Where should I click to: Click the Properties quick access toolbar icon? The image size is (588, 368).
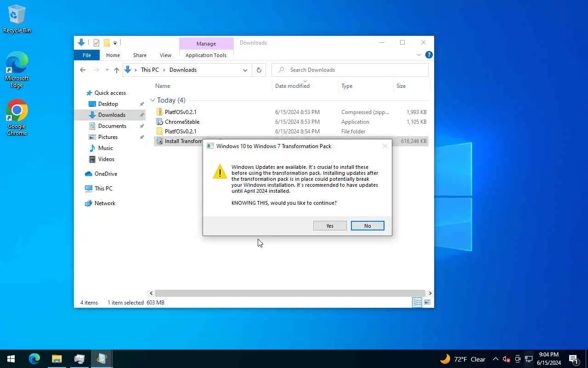click(96, 43)
